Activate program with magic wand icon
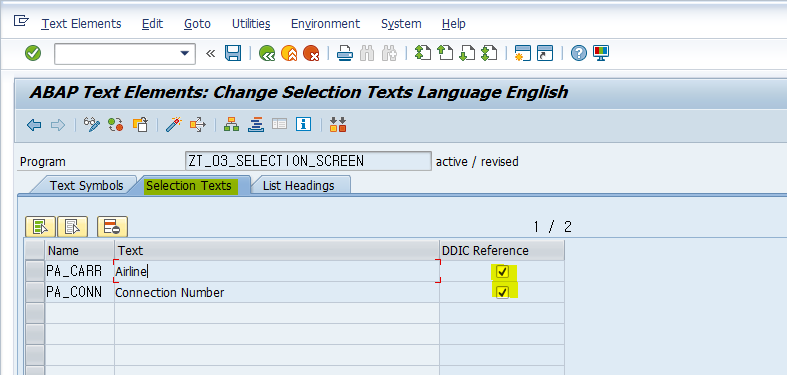The width and height of the screenshot is (787, 375). tap(174, 124)
